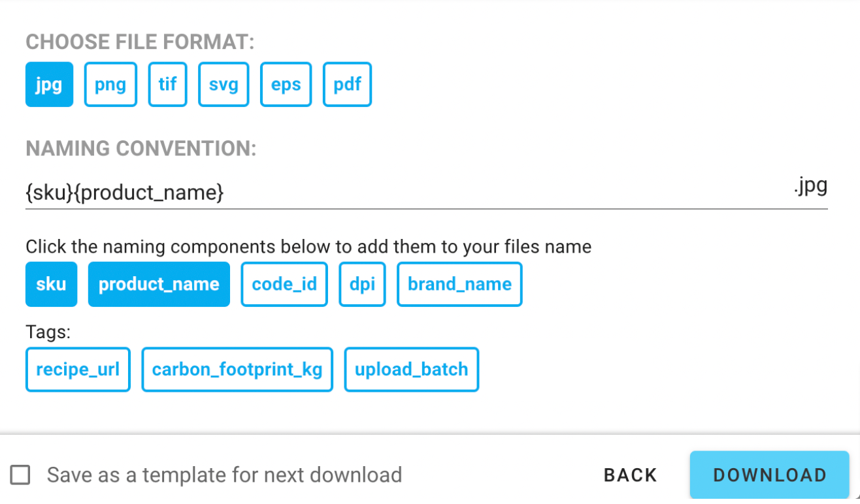This screenshot has height=504, width=860.
Task: Deselect the currently active jpg format
Action: tap(49, 84)
